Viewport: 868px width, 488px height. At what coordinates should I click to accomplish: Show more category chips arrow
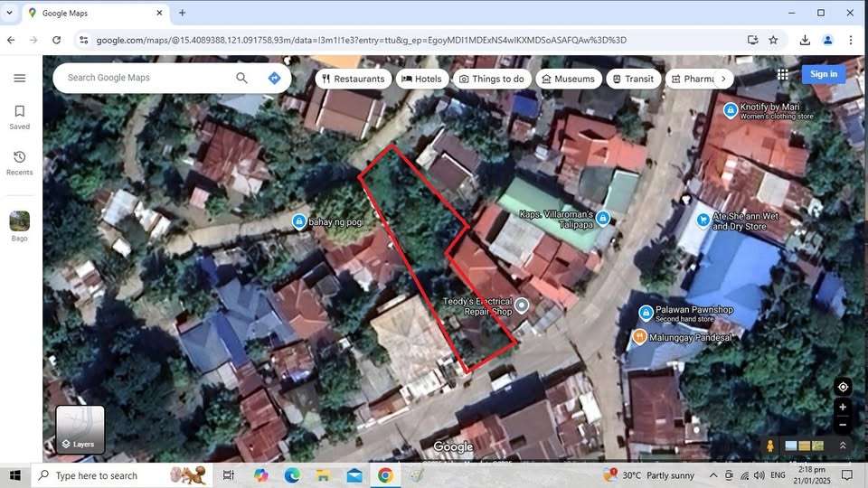(x=723, y=80)
